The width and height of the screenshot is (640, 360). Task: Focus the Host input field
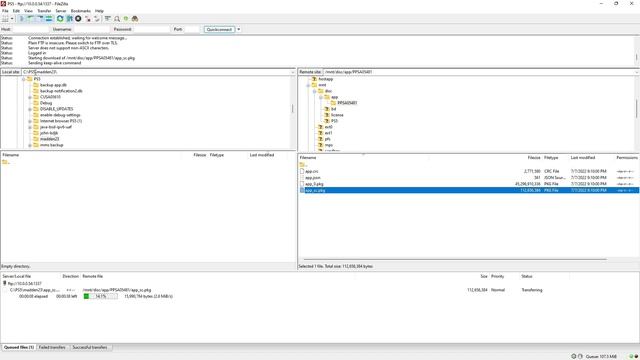(31, 29)
